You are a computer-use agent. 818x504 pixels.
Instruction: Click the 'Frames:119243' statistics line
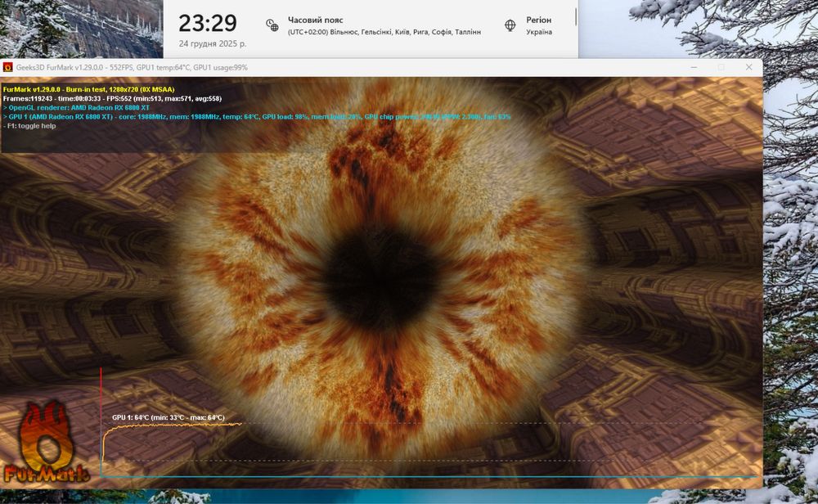(112, 98)
